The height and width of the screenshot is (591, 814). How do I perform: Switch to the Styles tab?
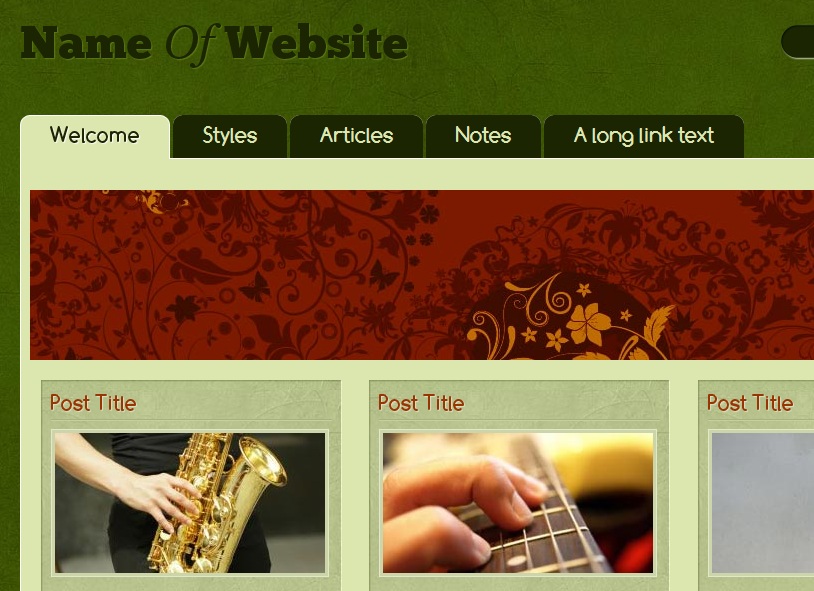pyautogui.click(x=230, y=136)
